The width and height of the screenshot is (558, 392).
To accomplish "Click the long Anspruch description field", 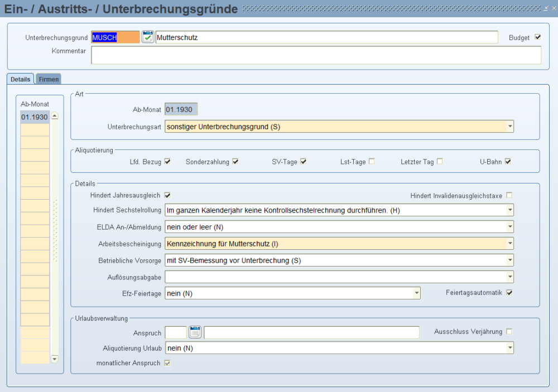I will pos(312,332).
